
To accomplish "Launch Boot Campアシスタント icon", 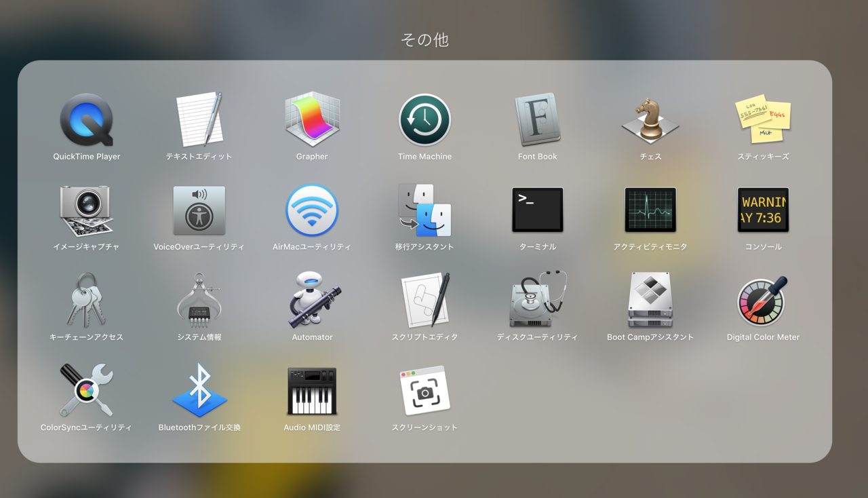I will point(650,300).
